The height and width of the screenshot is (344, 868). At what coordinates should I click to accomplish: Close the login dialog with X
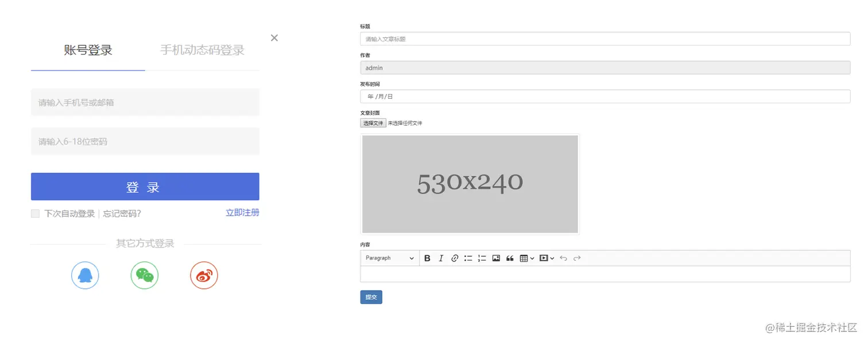click(274, 38)
